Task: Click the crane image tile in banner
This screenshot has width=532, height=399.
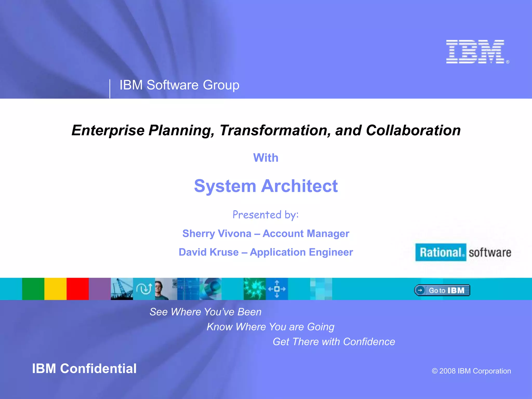Action: (122, 289)
